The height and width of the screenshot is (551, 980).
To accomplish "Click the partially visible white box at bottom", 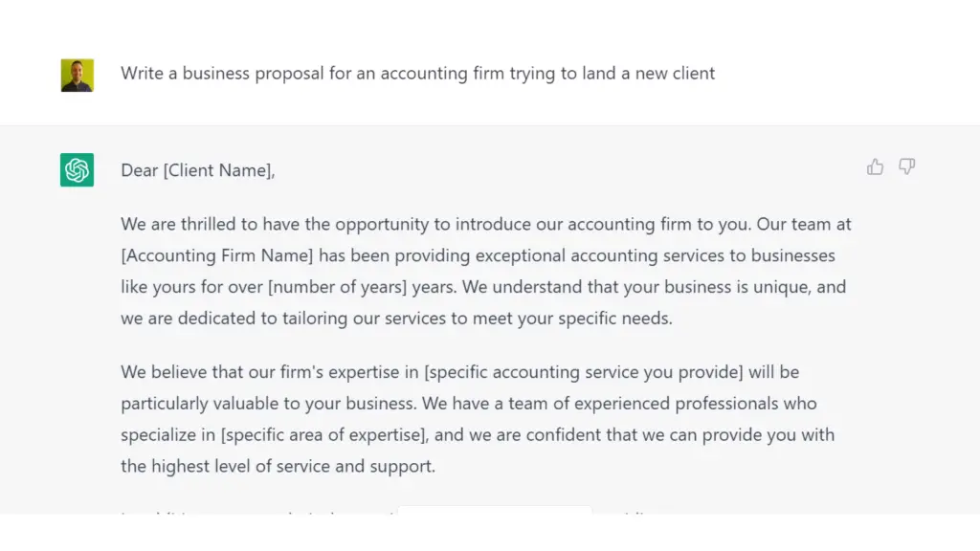I will (x=495, y=511).
